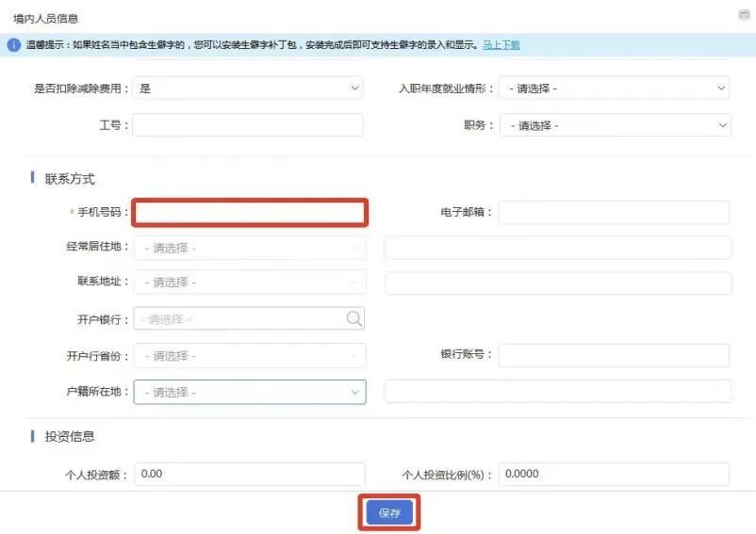Click the magnifier icon in the 开户银行 field
The image size is (756, 534).
[x=353, y=318]
